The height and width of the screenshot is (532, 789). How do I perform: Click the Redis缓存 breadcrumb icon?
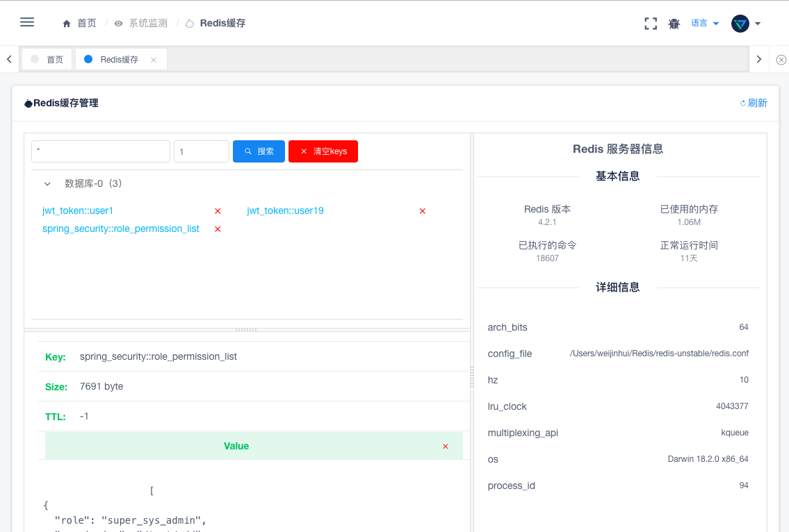point(190,24)
